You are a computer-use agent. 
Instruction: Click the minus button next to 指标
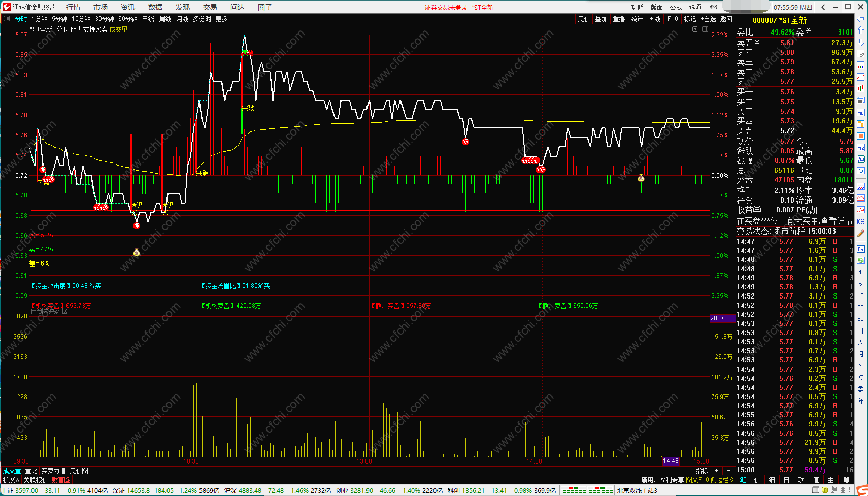(729, 471)
